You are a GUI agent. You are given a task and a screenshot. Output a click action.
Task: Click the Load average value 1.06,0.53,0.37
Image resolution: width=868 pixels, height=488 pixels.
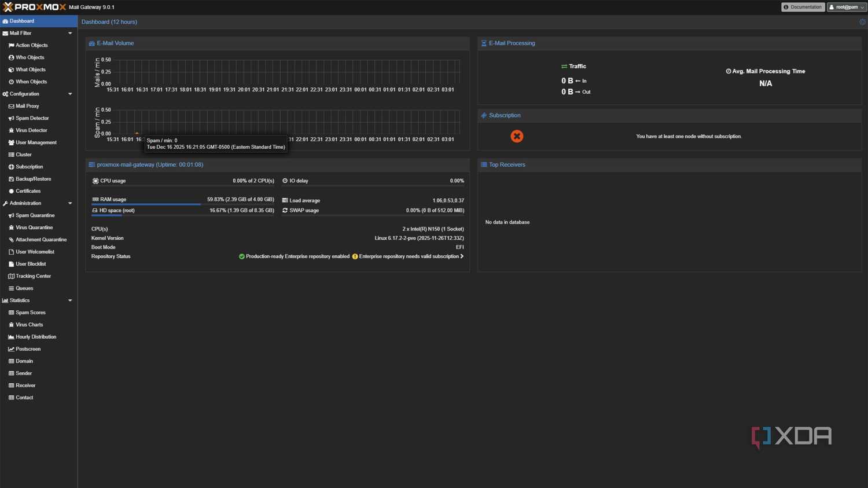(x=448, y=201)
